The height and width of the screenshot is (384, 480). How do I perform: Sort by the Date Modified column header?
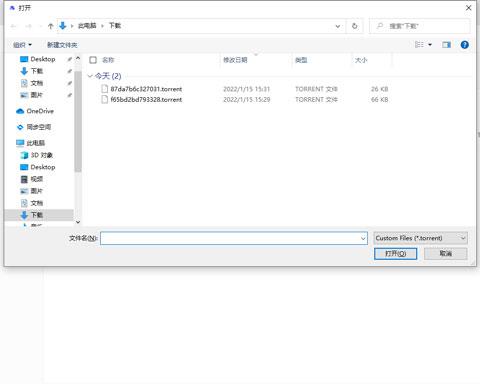[235, 60]
